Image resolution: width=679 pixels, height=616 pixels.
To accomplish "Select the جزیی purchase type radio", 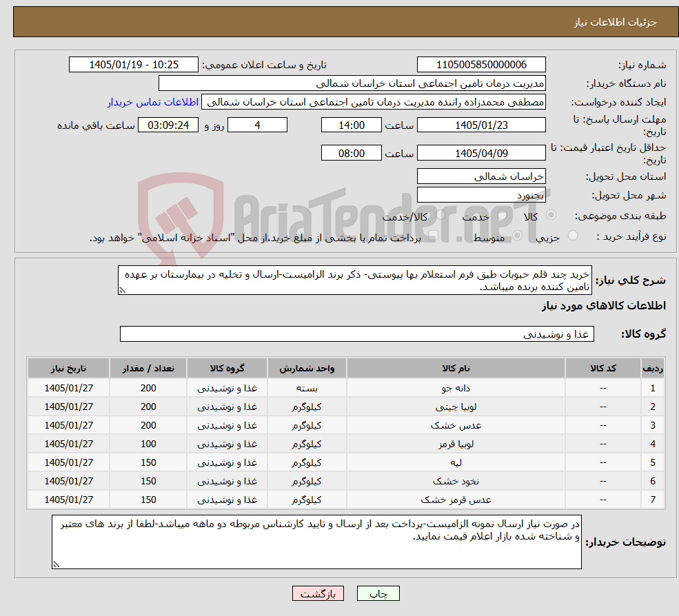I will point(573,236).
